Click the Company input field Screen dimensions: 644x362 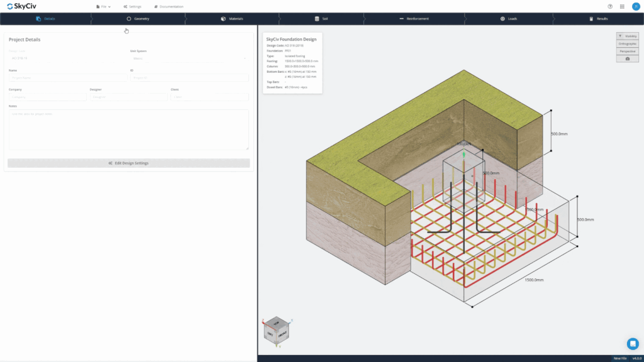[x=48, y=97]
